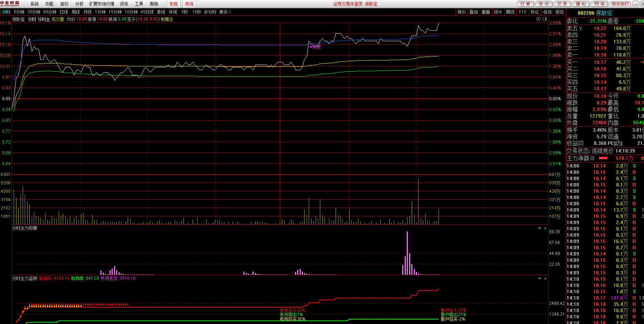Click the 中金财富 logo
Screen dimensions: 644x324
pos(10,3)
